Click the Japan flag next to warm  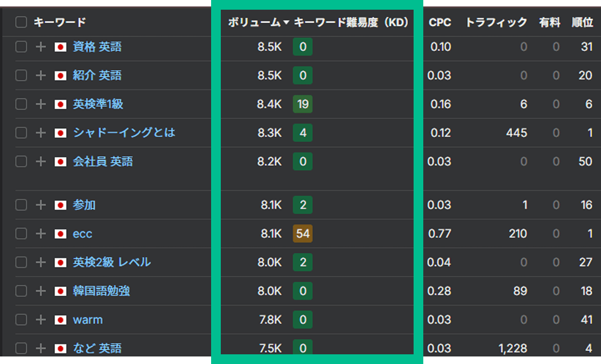point(60,320)
